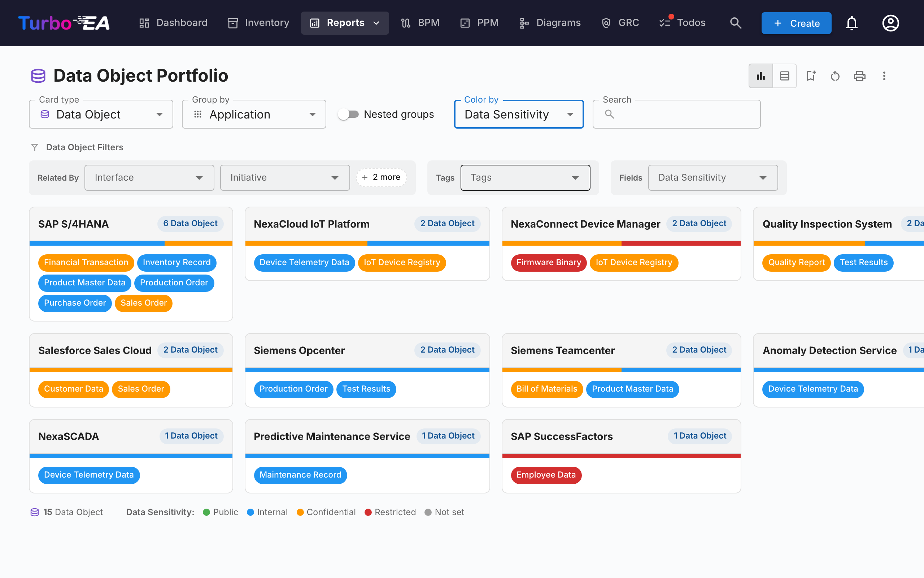Open the Color by Data Sensitivity dropdown

[519, 114]
